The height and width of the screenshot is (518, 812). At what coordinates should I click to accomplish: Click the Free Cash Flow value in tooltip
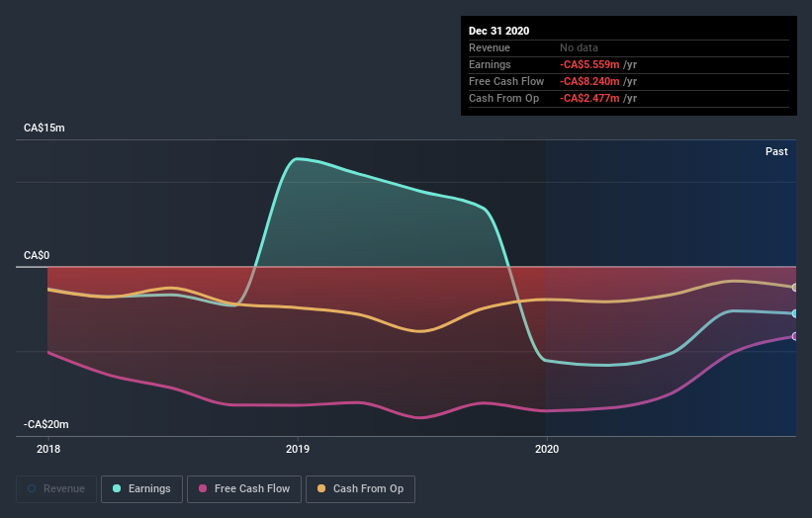(x=589, y=81)
